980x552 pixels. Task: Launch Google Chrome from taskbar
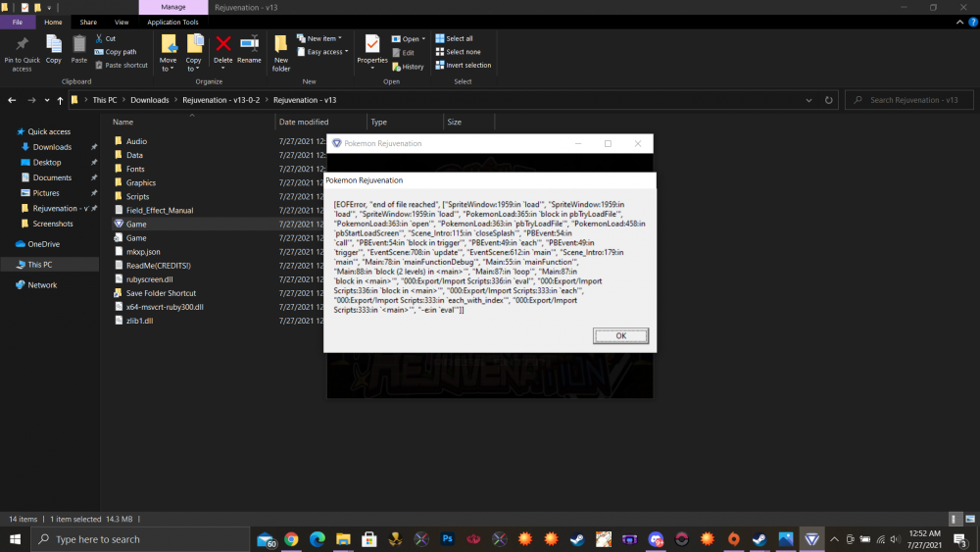291,539
